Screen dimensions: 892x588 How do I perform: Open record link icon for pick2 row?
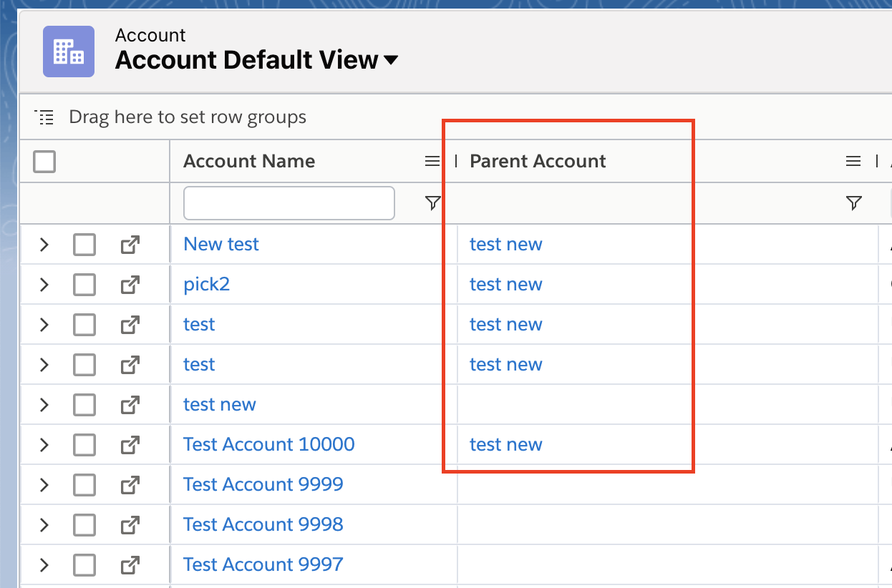coord(130,285)
